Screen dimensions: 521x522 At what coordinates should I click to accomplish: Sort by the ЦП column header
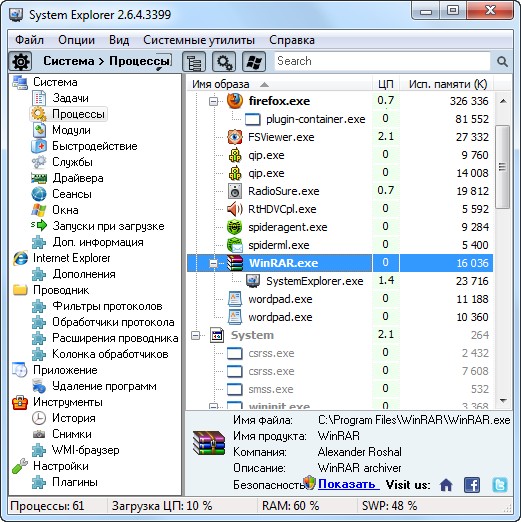tap(386, 84)
